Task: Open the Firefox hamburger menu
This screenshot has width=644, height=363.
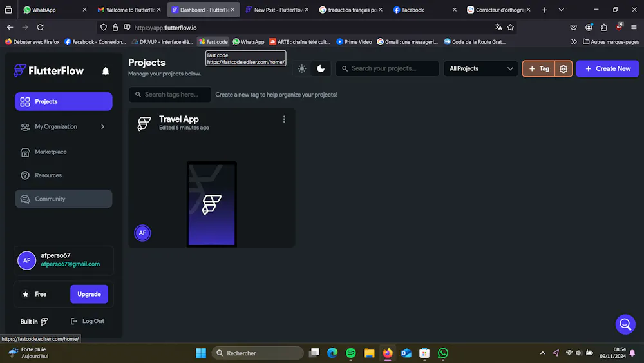Action: tap(634, 28)
